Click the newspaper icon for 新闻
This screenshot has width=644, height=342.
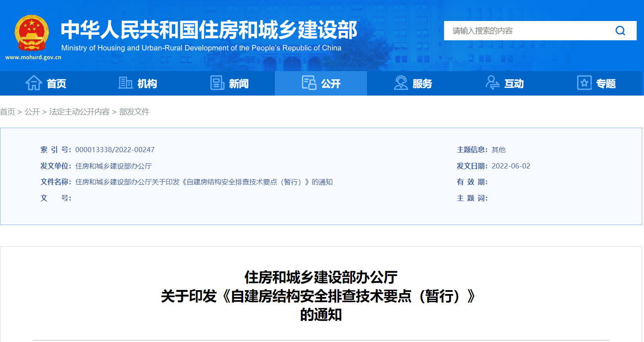point(217,83)
